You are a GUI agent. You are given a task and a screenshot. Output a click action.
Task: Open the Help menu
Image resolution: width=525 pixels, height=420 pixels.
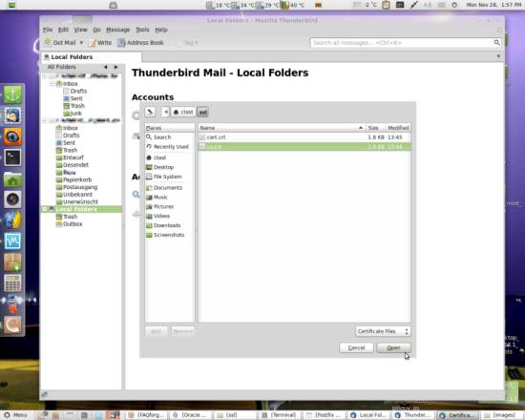coord(161,30)
